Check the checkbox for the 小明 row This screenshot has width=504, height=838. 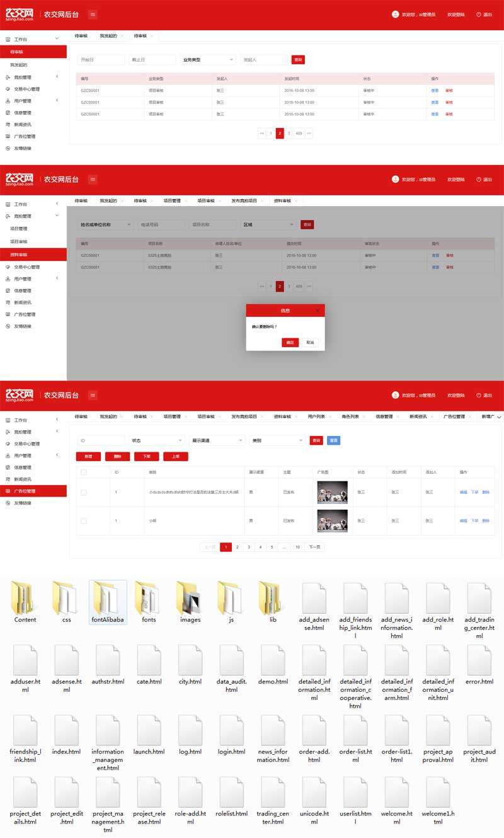(84, 521)
